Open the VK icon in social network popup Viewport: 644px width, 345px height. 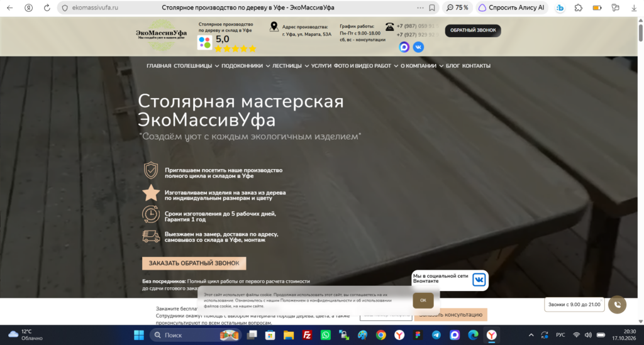(479, 280)
